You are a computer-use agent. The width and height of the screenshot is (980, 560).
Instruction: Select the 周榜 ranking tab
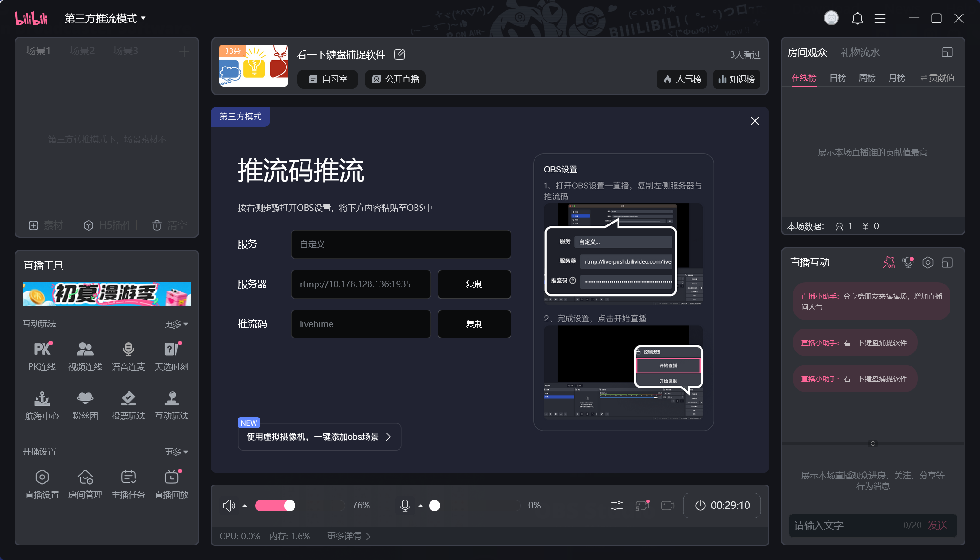click(x=867, y=78)
